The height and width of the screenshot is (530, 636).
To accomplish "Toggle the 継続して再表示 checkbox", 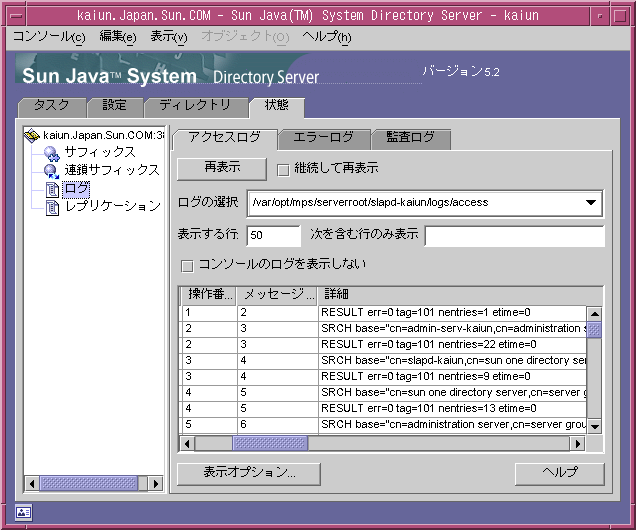I will 283,170.
